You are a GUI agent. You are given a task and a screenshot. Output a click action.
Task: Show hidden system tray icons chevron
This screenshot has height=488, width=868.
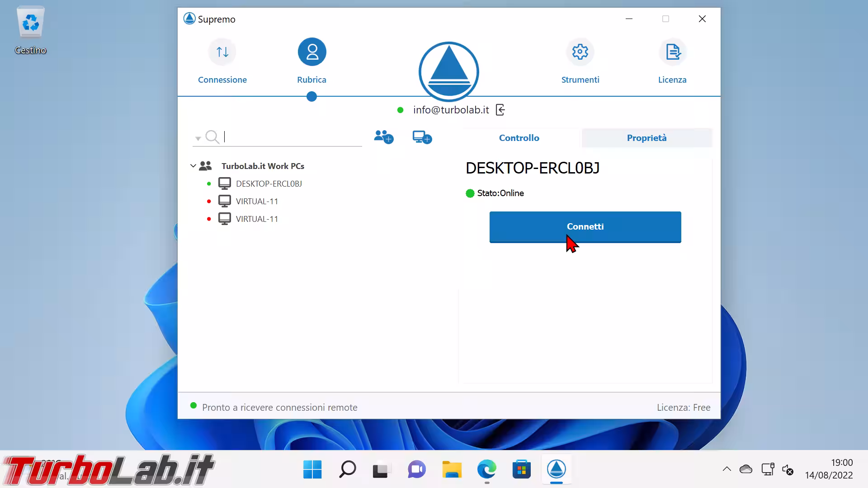tap(726, 469)
